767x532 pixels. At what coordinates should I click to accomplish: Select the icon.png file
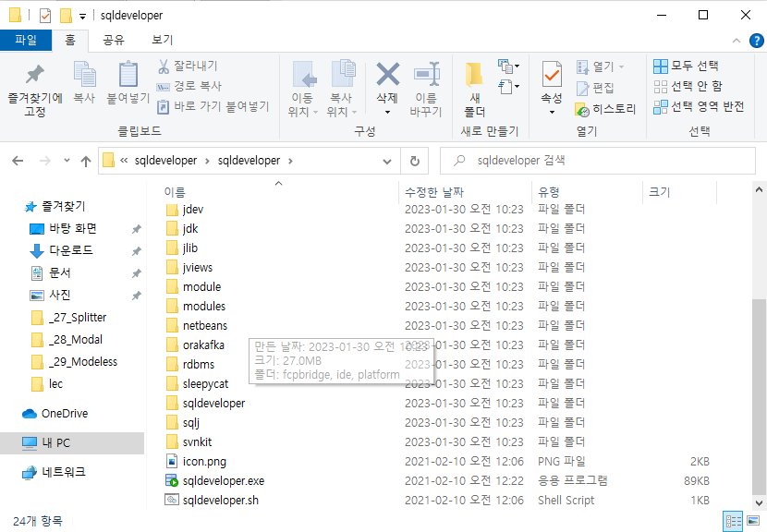[204, 461]
